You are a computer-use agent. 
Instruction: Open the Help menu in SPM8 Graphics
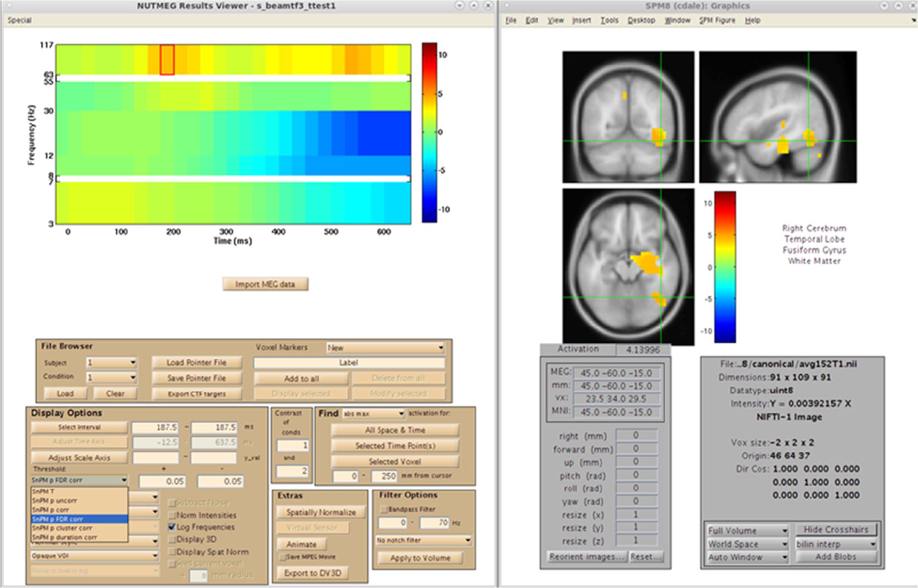click(753, 21)
